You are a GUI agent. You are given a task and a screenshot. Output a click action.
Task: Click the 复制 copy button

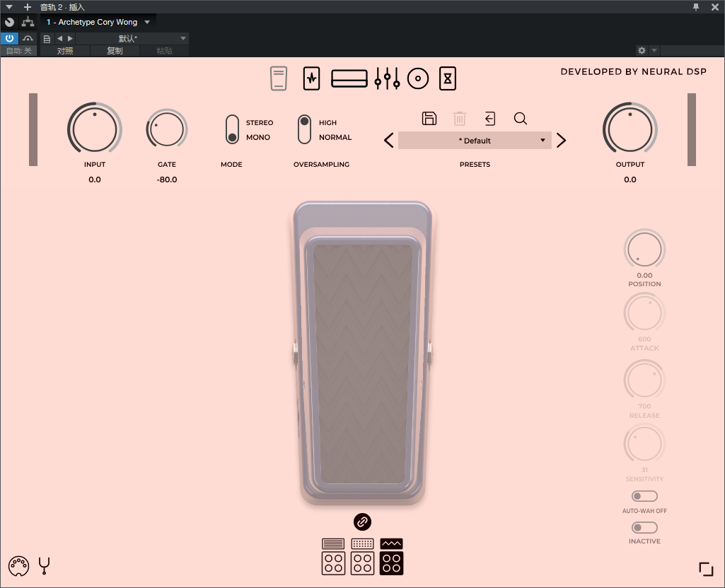coord(115,51)
